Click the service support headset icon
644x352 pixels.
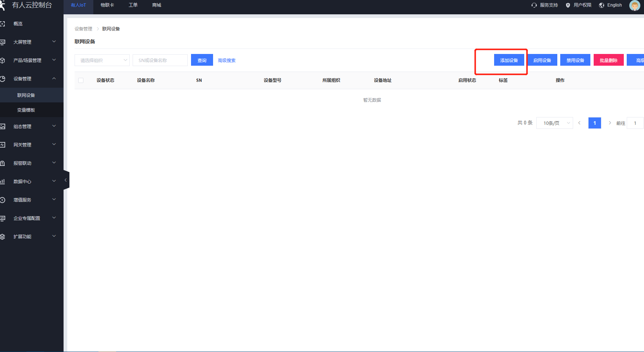point(534,5)
